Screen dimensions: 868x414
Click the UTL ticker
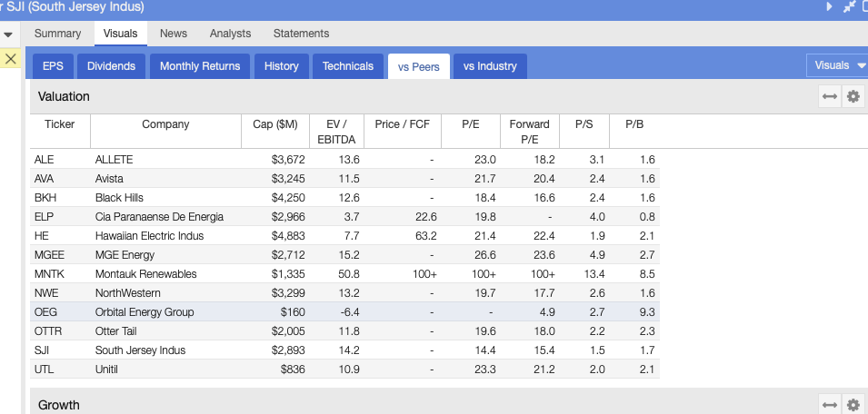44,370
